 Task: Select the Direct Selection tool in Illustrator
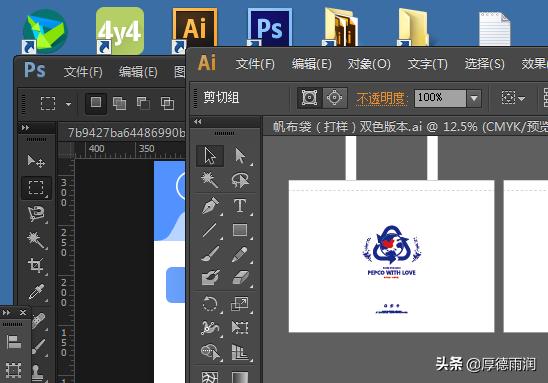point(240,156)
